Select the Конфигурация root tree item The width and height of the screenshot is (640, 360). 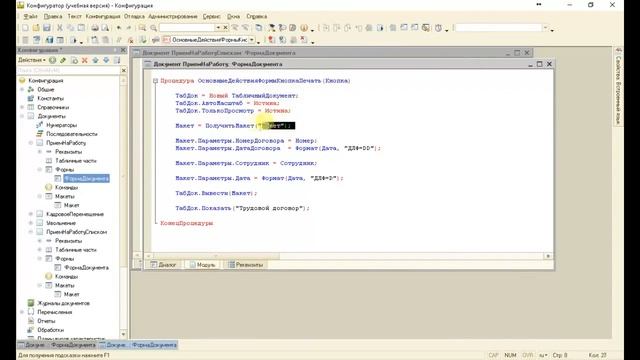[46, 81]
